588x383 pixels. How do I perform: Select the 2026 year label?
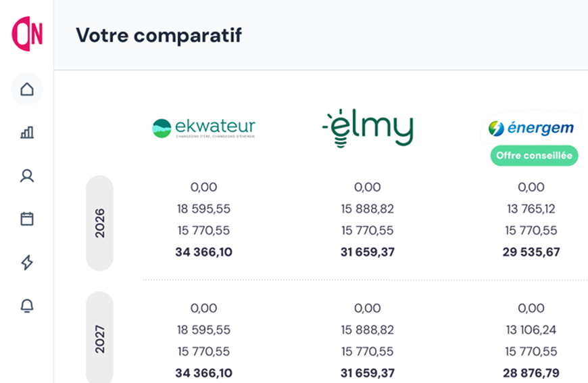(100, 223)
